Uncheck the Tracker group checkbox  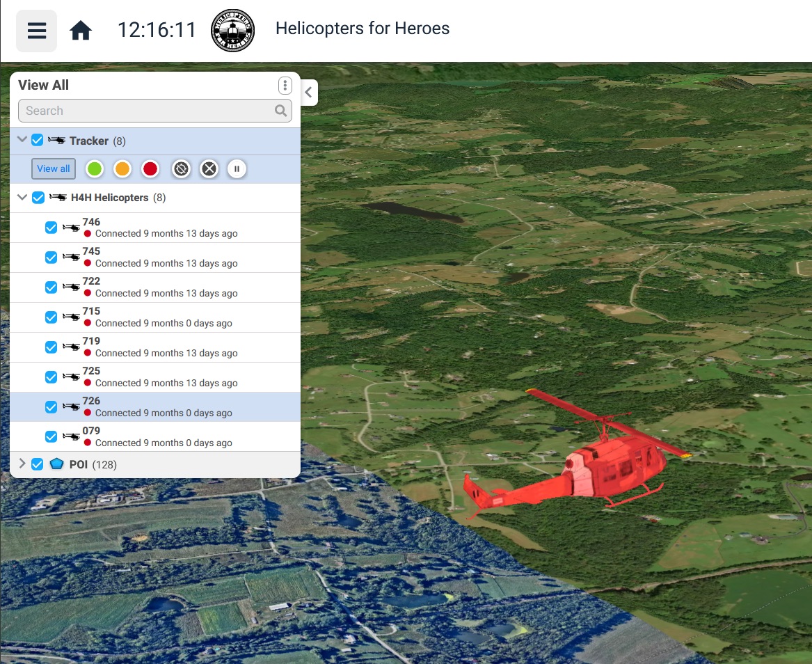click(38, 141)
